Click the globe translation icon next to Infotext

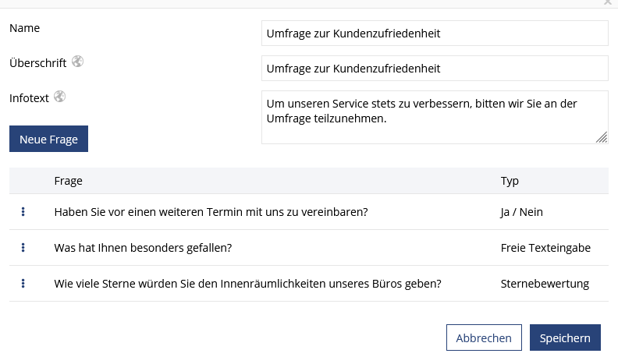[59, 97]
